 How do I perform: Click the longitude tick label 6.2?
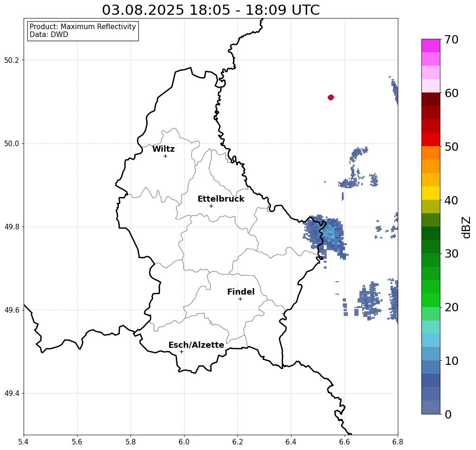coord(237,442)
